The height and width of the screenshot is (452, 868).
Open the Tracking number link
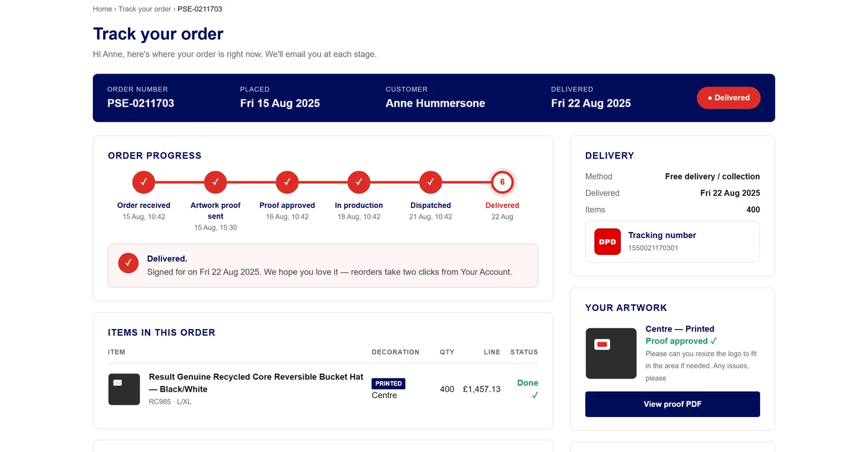[x=662, y=235]
